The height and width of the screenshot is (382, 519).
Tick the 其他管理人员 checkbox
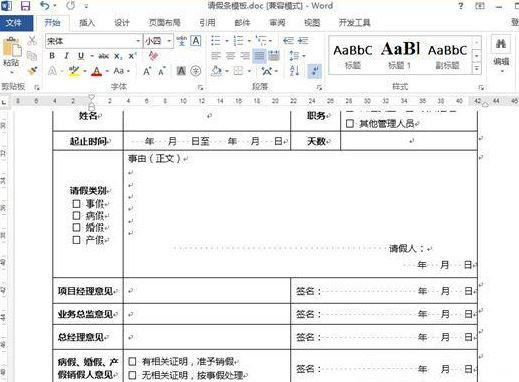pos(349,124)
